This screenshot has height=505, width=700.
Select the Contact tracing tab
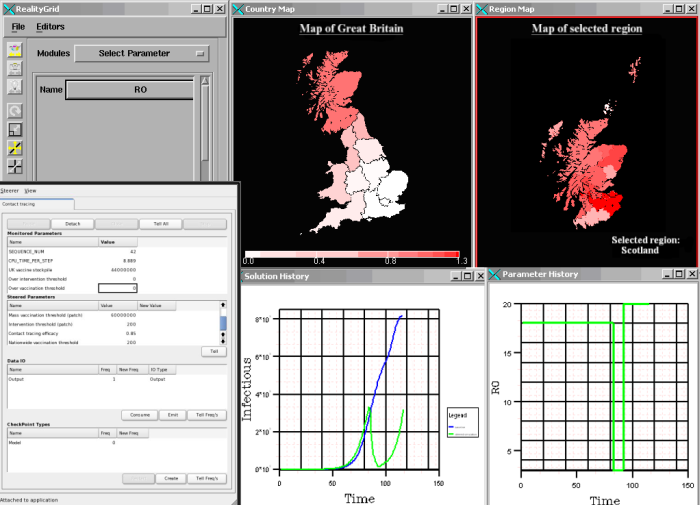(37, 204)
